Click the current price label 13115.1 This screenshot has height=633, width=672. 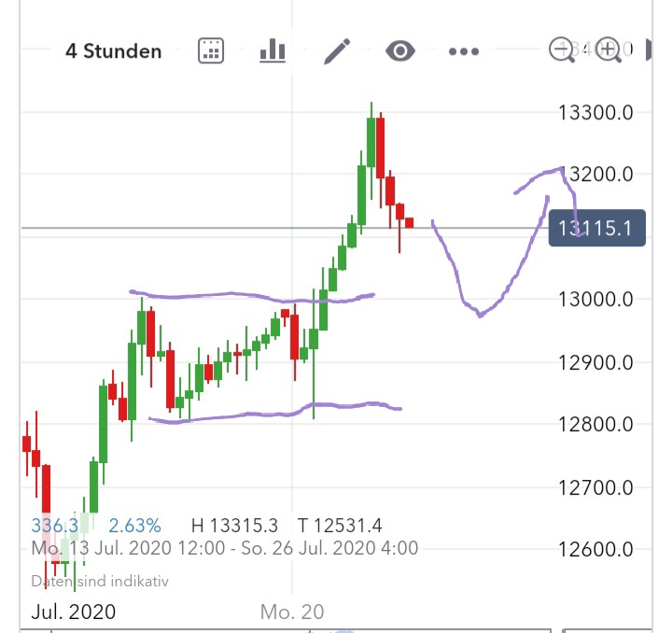596,228
